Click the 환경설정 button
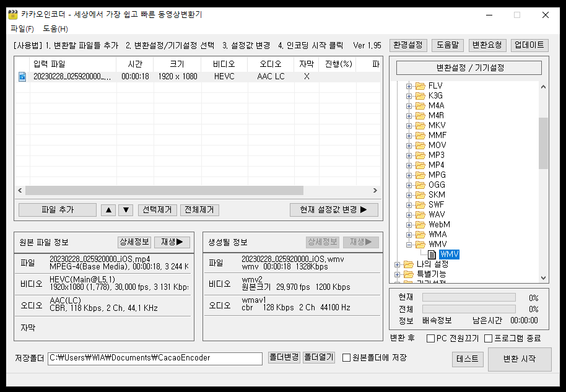Image resolution: width=566 pixels, height=392 pixels. (x=408, y=45)
